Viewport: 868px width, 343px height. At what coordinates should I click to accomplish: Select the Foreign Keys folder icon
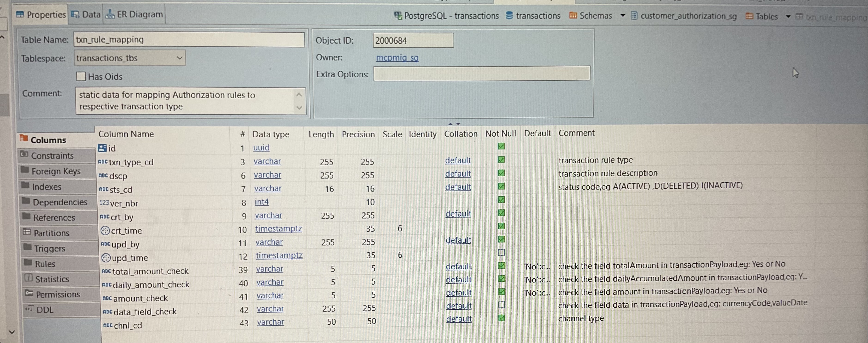point(24,170)
